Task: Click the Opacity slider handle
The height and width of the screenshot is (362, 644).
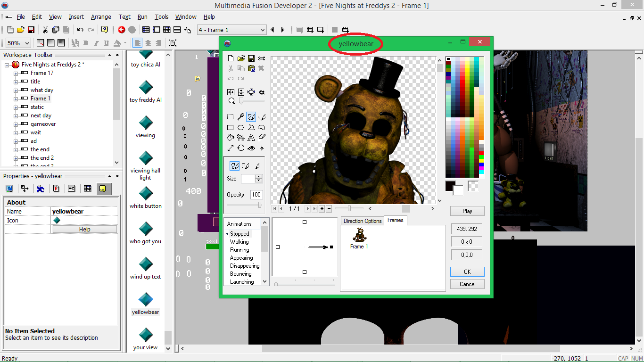Action: (260, 205)
